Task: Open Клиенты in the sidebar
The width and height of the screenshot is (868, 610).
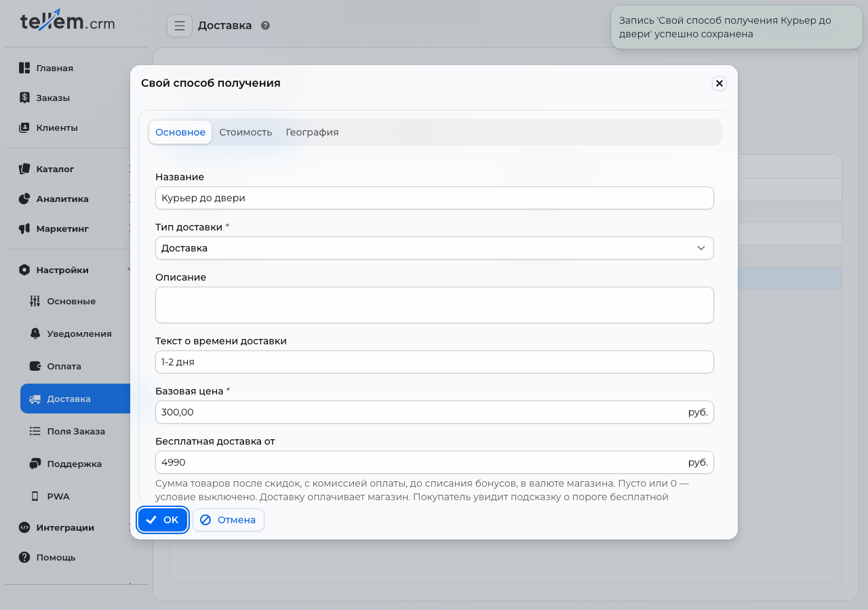Action: pos(57,127)
